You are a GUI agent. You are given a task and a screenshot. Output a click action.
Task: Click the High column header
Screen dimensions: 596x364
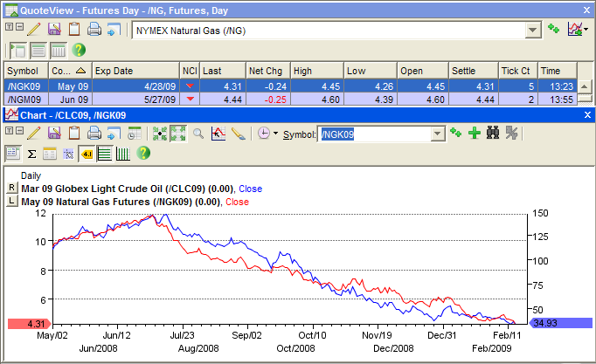pyautogui.click(x=317, y=71)
